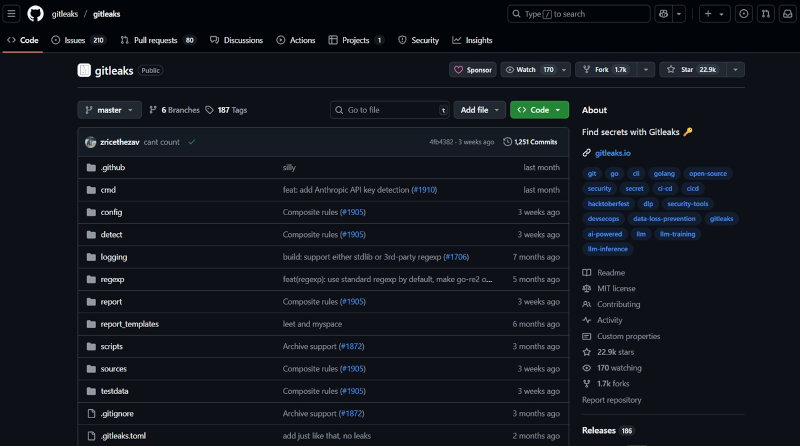Click the Go to file search field

click(390, 110)
